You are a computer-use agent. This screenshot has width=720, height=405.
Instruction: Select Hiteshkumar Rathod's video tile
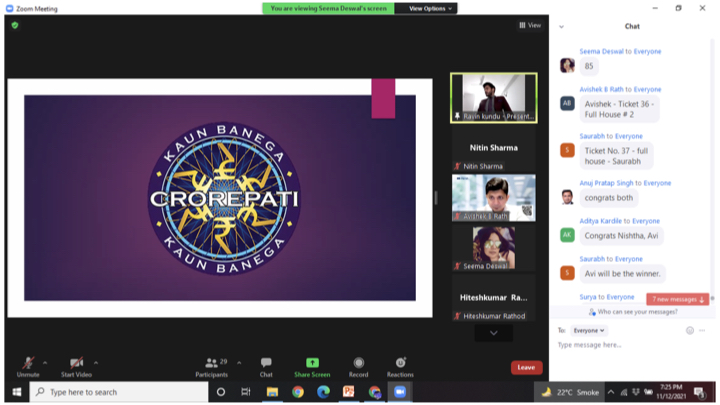coord(494,299)
